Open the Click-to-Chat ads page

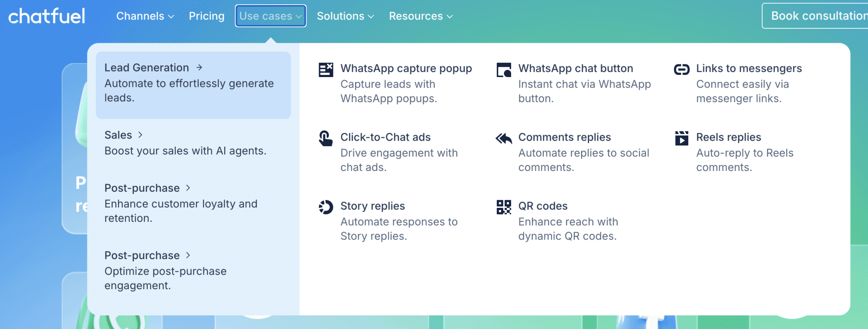[x=385, y=137]
